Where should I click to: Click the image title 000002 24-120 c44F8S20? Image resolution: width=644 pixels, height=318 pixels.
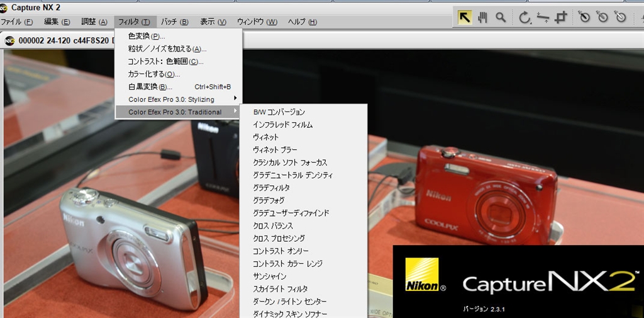click(64, 41)
